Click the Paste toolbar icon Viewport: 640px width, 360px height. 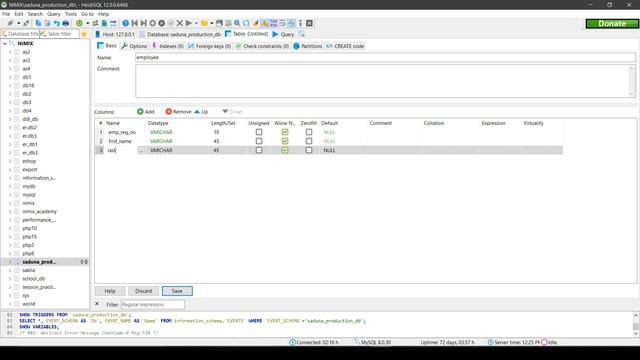pos(47,23)
